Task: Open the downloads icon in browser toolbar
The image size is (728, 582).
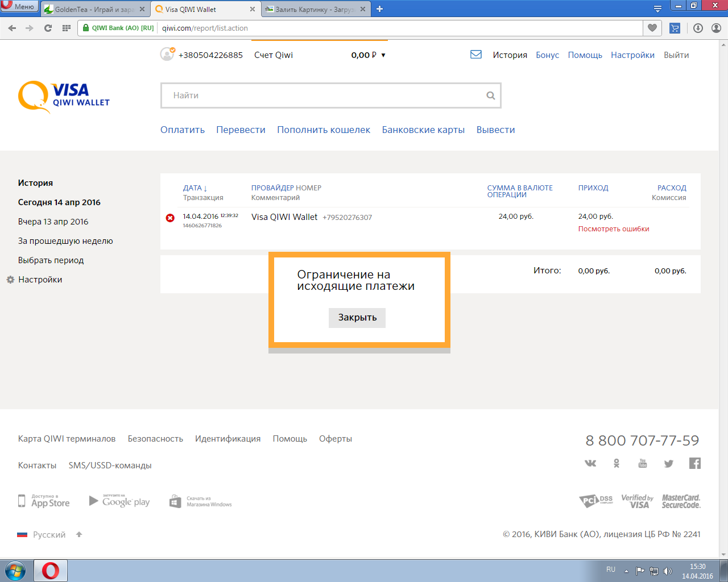Action: click(698, 28)
